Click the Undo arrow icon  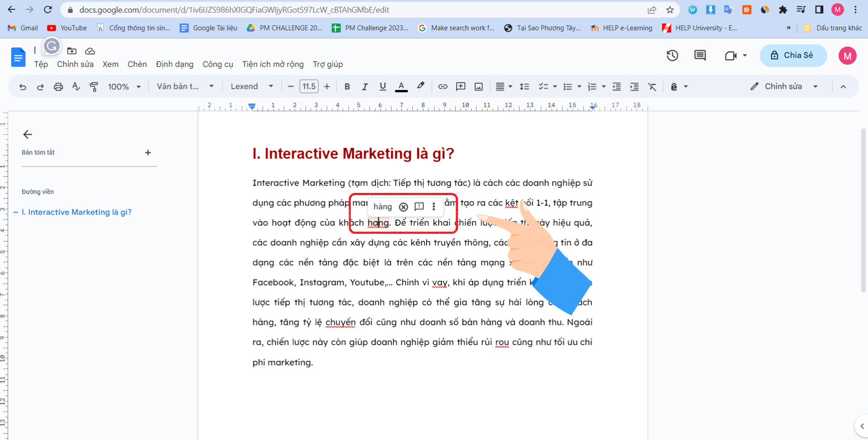tap(23, 87)
